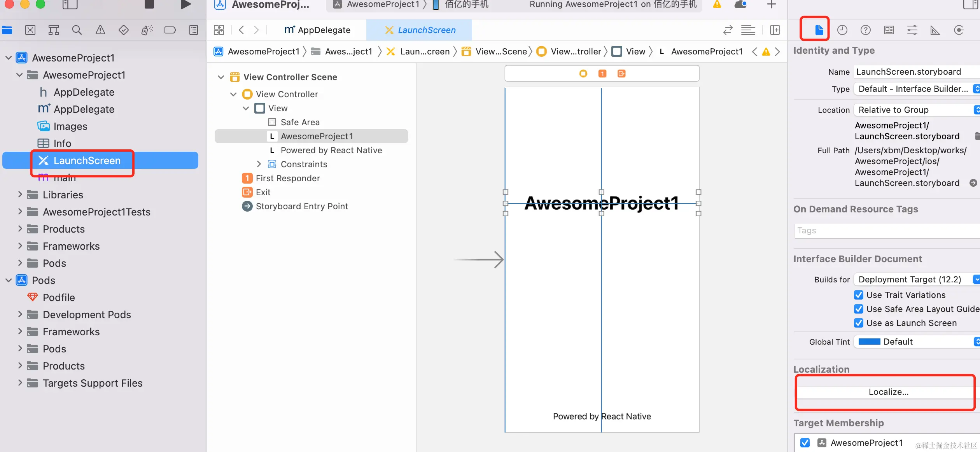Viewport: 980px width, 452px height.
Task: Open the History inspector clock icon
Action: tap(842, 30)
